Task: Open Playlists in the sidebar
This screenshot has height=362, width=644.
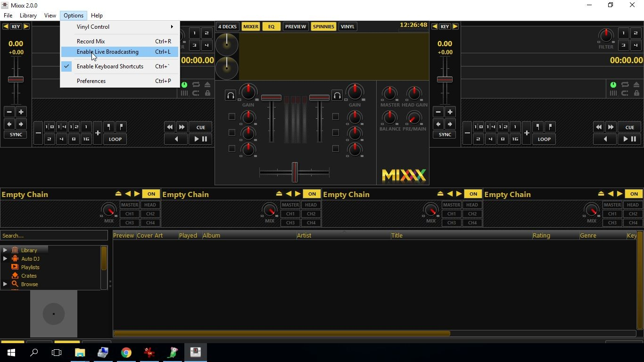Action: pyautogui.click(x=30, y=267)
